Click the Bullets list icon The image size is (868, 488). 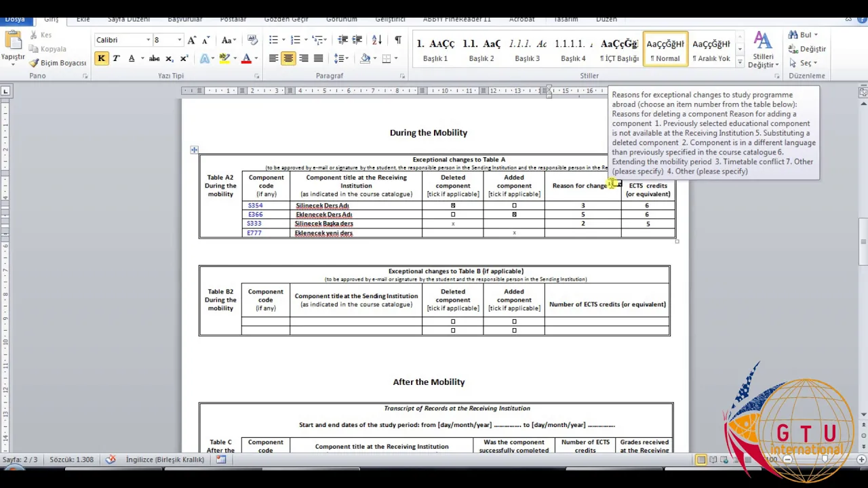point(273,40)
